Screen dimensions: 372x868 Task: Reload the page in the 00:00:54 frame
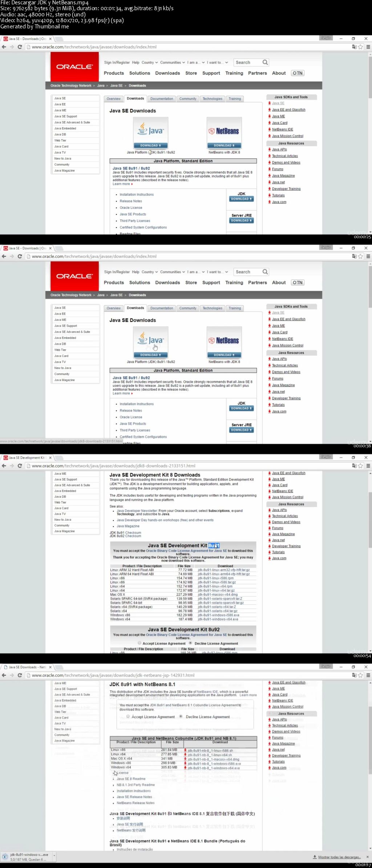pos(20,466)
